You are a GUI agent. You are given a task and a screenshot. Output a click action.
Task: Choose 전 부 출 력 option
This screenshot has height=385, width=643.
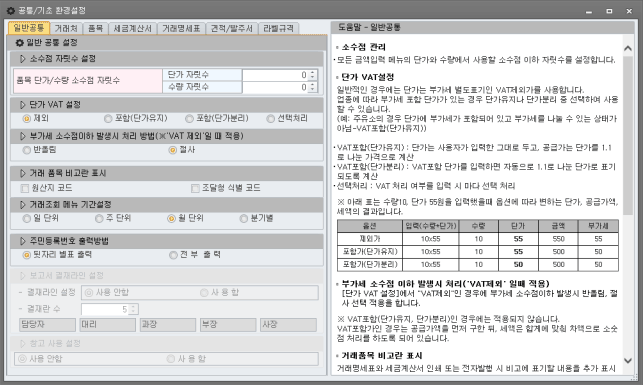tap(173, 255)
